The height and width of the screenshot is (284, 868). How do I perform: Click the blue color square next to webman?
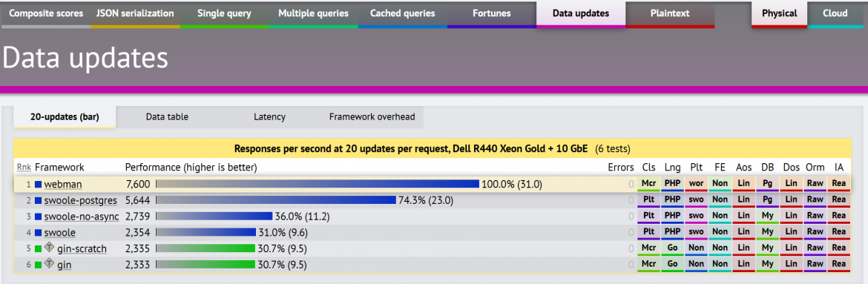click(x=38, y=184)
